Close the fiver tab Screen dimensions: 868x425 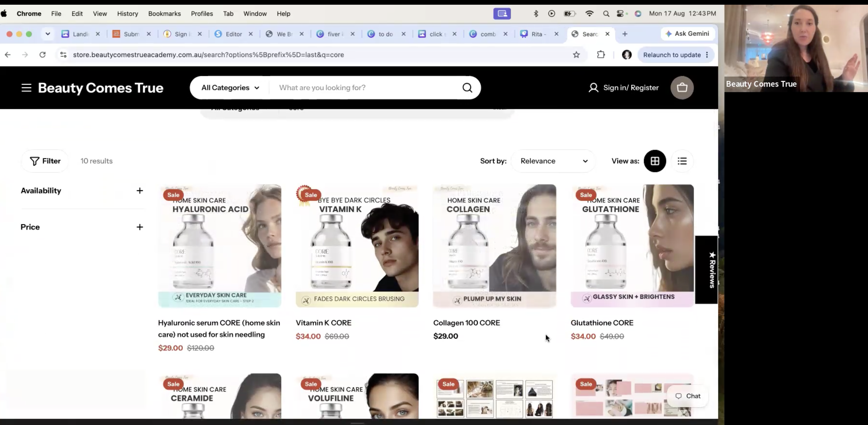coord(353,34)
